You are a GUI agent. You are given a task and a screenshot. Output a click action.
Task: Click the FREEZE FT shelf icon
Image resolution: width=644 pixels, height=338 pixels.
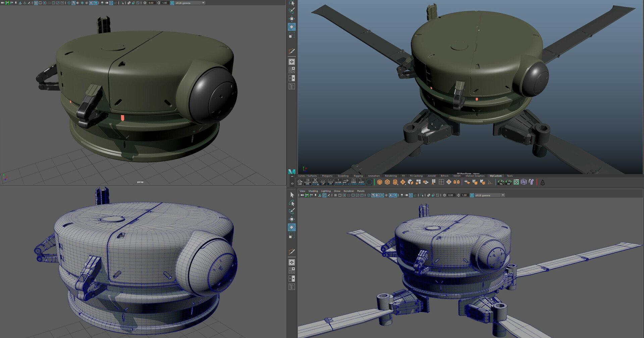click(330, 182)
